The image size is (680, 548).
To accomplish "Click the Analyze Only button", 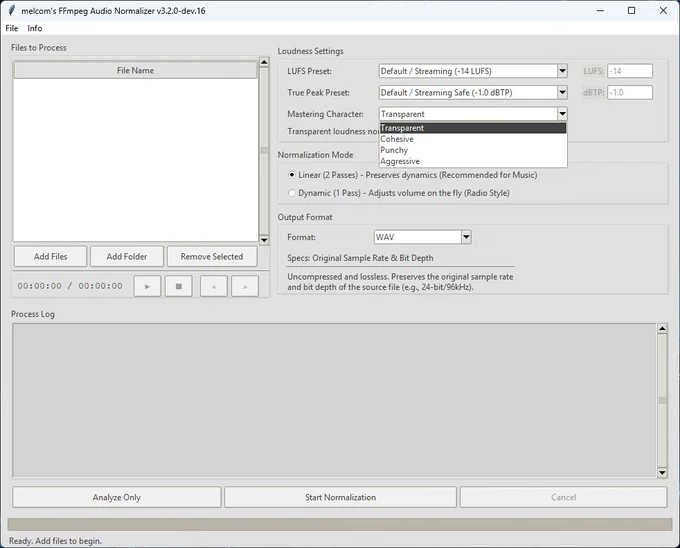I will point(117,497).
